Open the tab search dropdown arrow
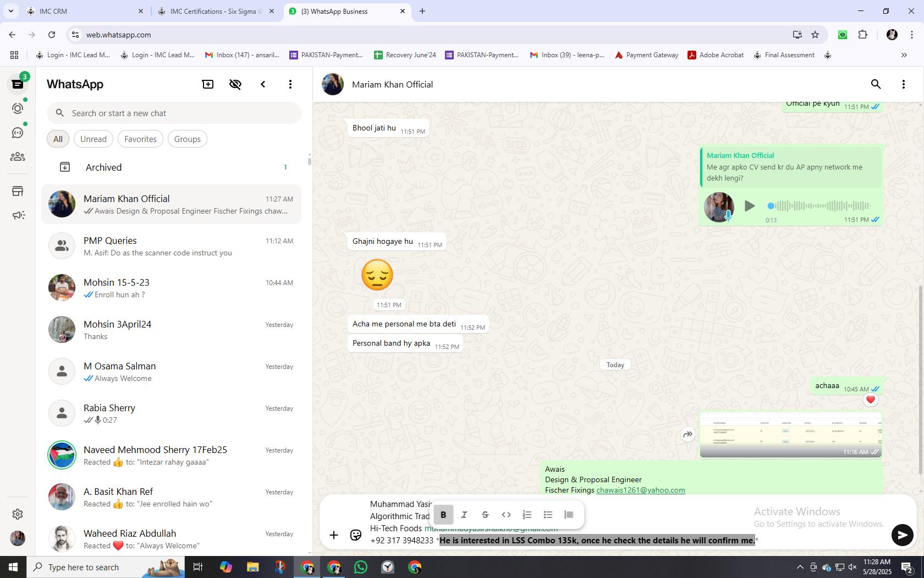Viewport: 924px width, 578px height. tap(10, 11)
